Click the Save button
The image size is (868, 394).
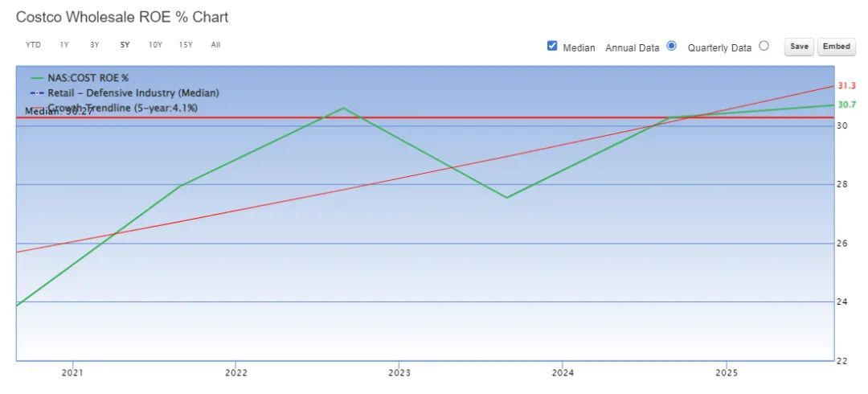click(x=800, y=47)
